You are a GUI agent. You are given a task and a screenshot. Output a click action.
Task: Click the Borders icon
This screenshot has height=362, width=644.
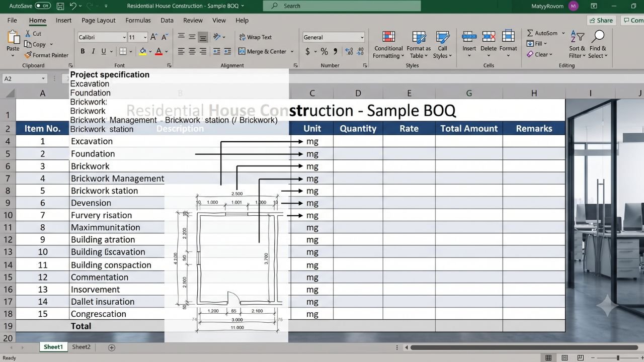pos(123,51)
